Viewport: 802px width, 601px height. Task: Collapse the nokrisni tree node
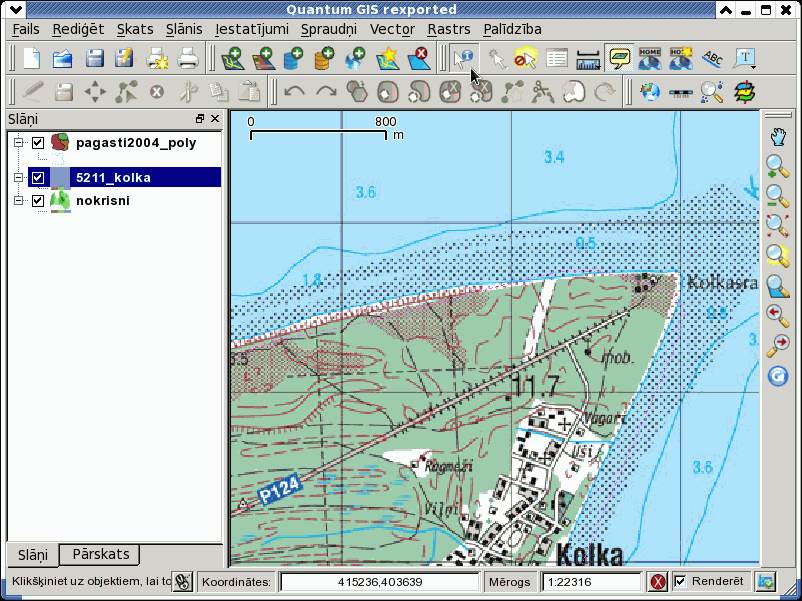tap(19, 201)
